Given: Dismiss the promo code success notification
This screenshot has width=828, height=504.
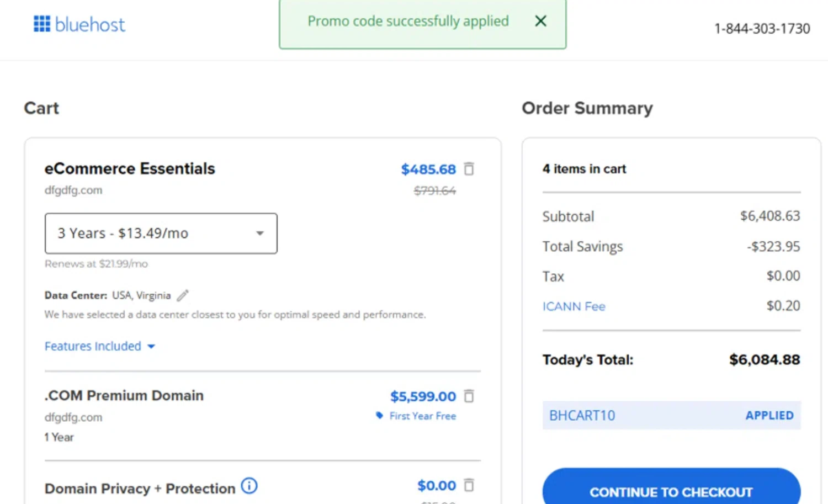Looking at the screenshot, I should point(540,21).
